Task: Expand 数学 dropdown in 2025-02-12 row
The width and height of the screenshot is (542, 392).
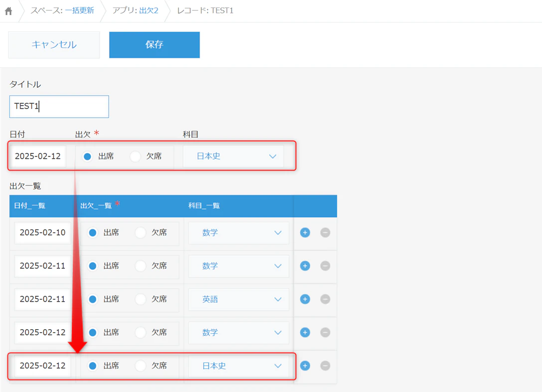Action: pyautogui.click(x=238, y=332)
